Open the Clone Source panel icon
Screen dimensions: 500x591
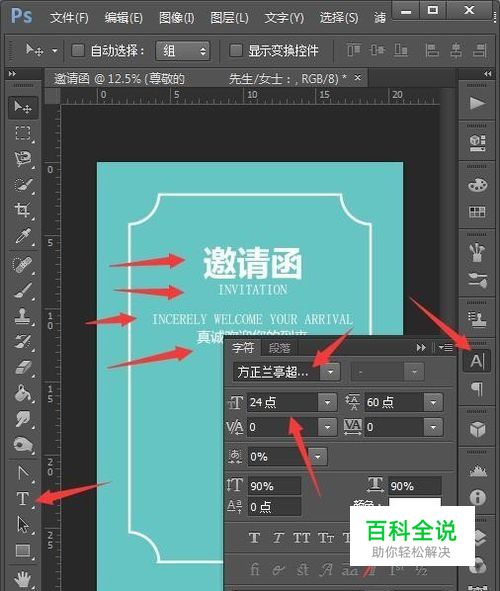point(477,319)
